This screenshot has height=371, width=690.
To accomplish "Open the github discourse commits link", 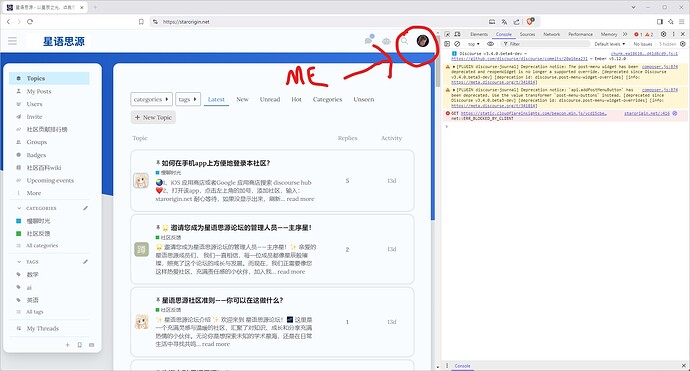I will (x=519, y=59).
